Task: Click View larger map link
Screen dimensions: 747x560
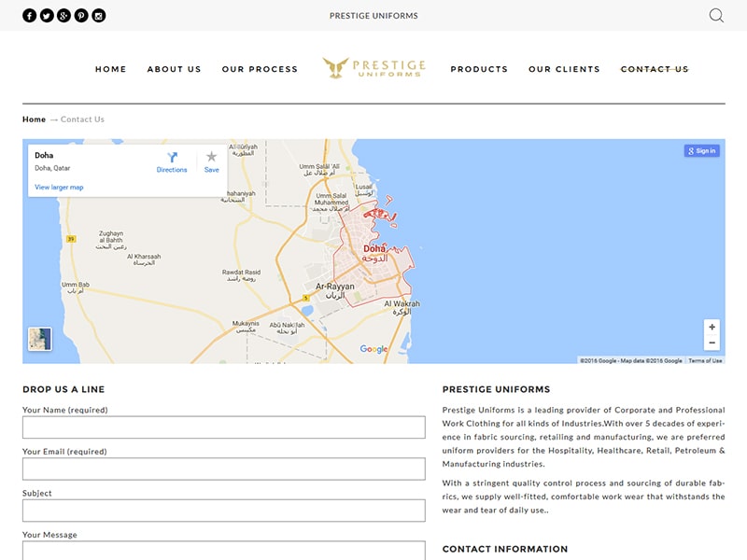Action: point(59,188)
